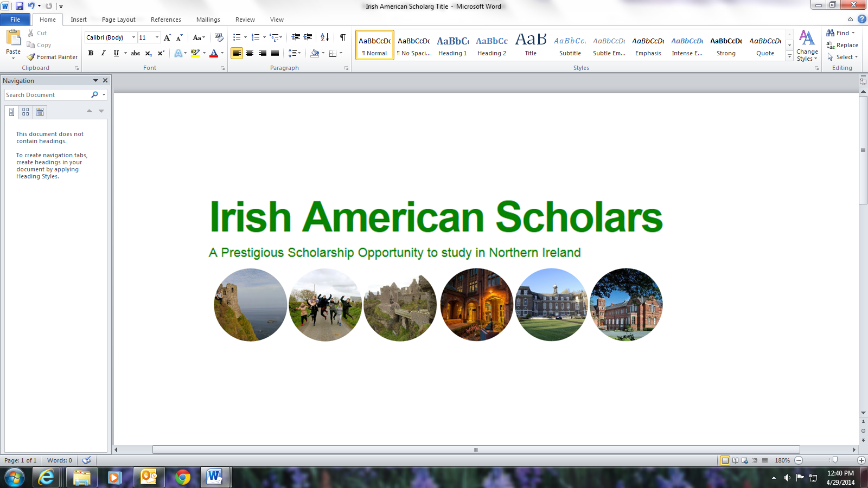This screenshot has width=868, height=488.
Task: Expand the Change Styles dropdown
Action: click(807, 46)
